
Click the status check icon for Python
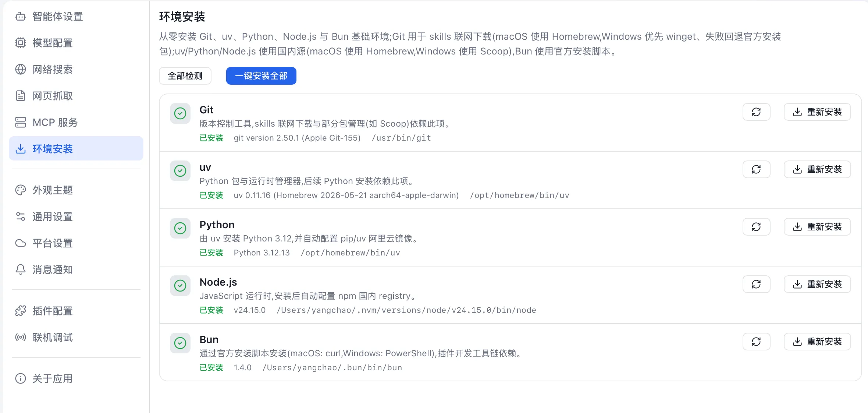[x=180, y=228]
